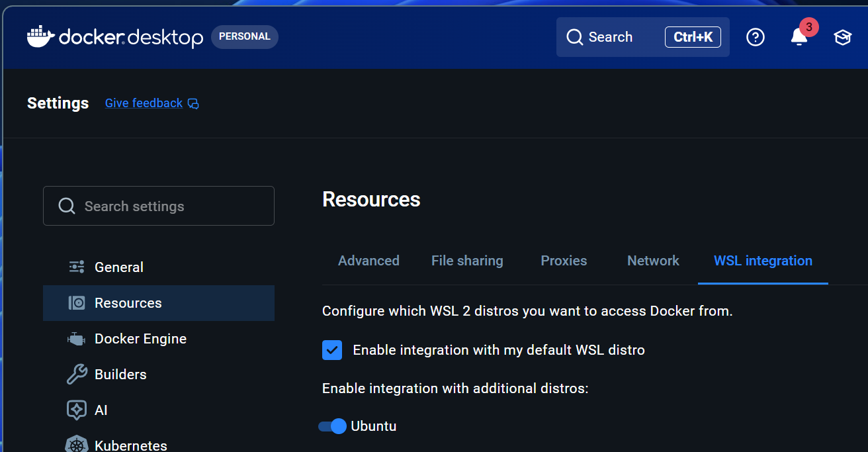Open Docker Engine settings
The height and width of the screenshot is (452, 868).
point(159,339)
